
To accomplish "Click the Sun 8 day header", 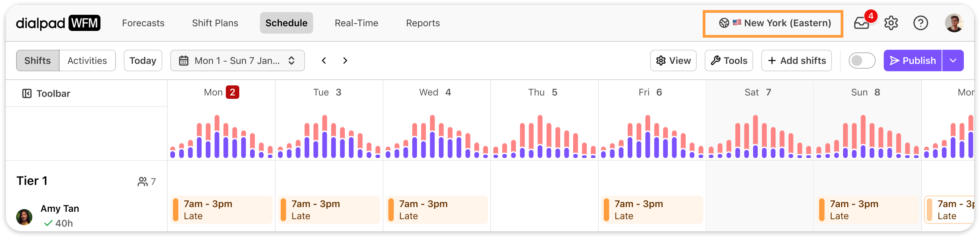I will tap(865, 92).
